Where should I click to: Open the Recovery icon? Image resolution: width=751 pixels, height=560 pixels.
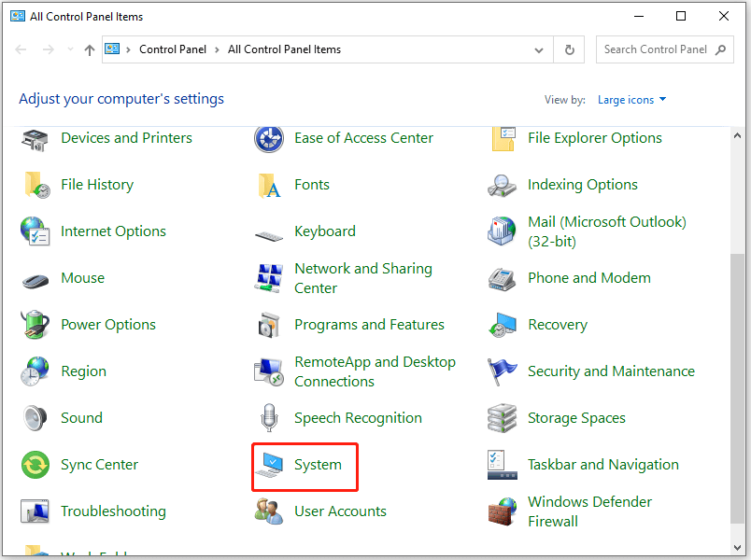pos(502,325)
